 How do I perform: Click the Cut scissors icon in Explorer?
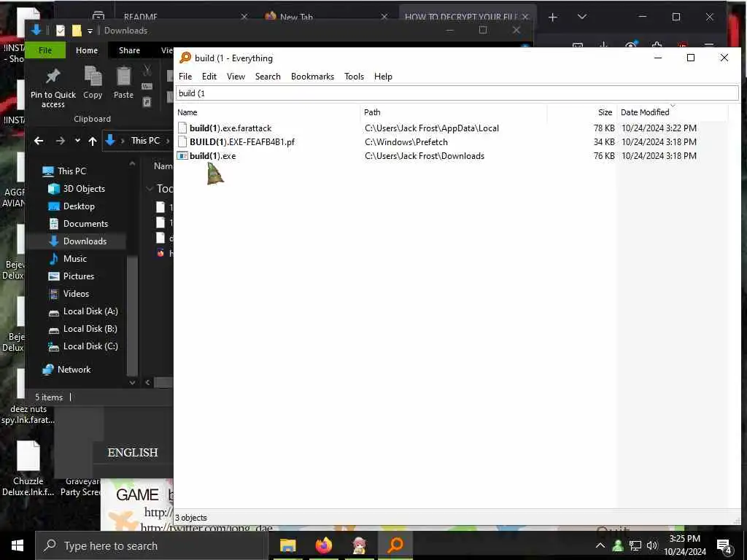[147, 71]
